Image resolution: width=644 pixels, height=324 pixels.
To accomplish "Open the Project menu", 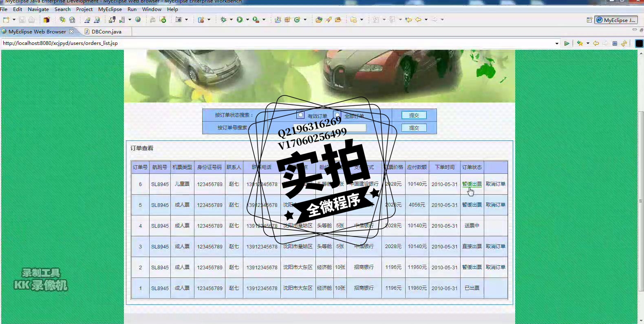I will click(x=84, y=9).
